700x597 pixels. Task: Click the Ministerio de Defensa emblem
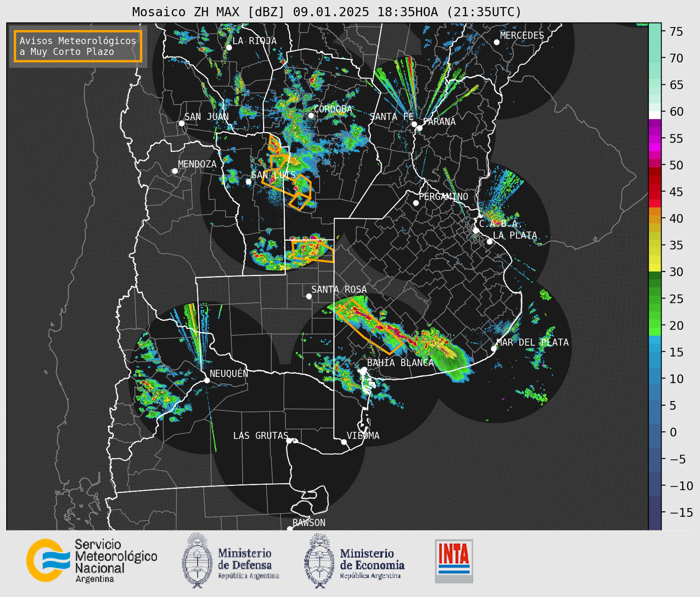click(x=197, y=560)
